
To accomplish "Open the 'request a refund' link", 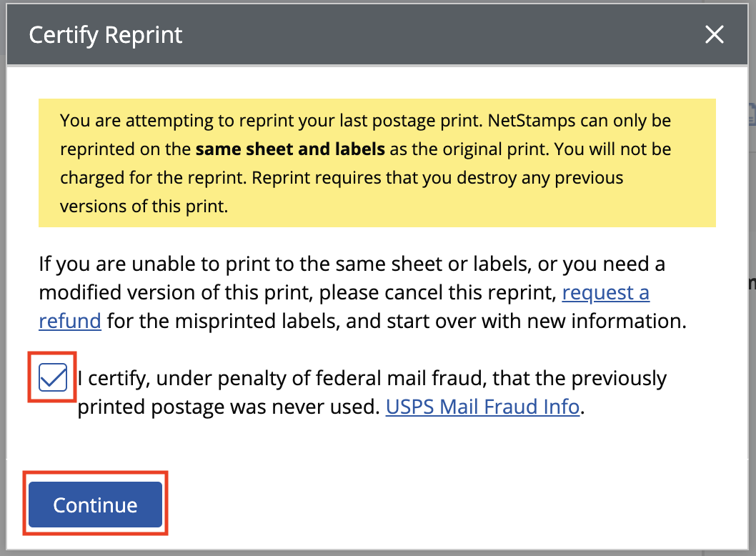I will 605,292.
